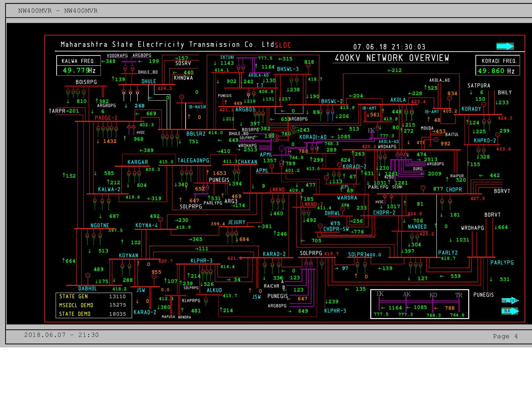Select the KHPKD-2 substation label
This screenshot has height=411, width=532.
click(485, 140)
